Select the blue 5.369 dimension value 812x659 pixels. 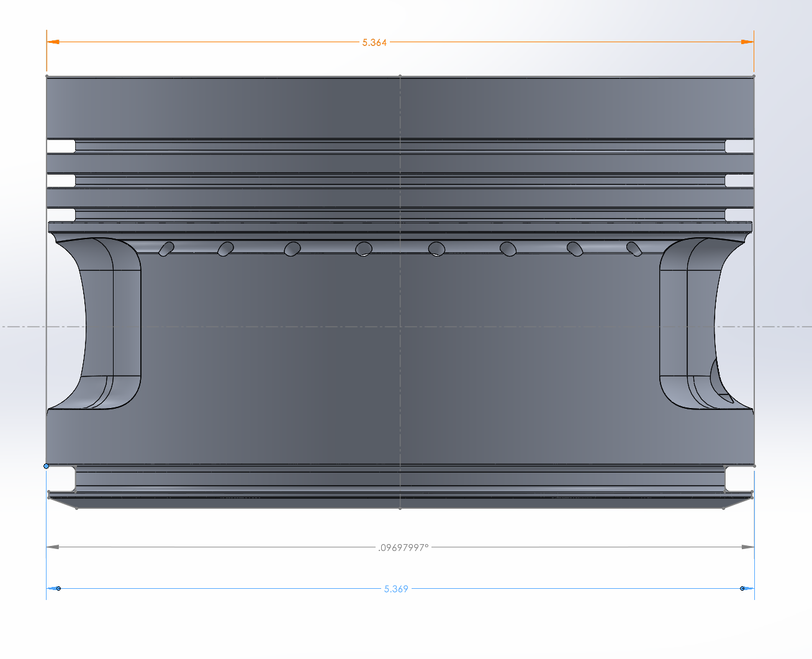[x=396, y=589]
